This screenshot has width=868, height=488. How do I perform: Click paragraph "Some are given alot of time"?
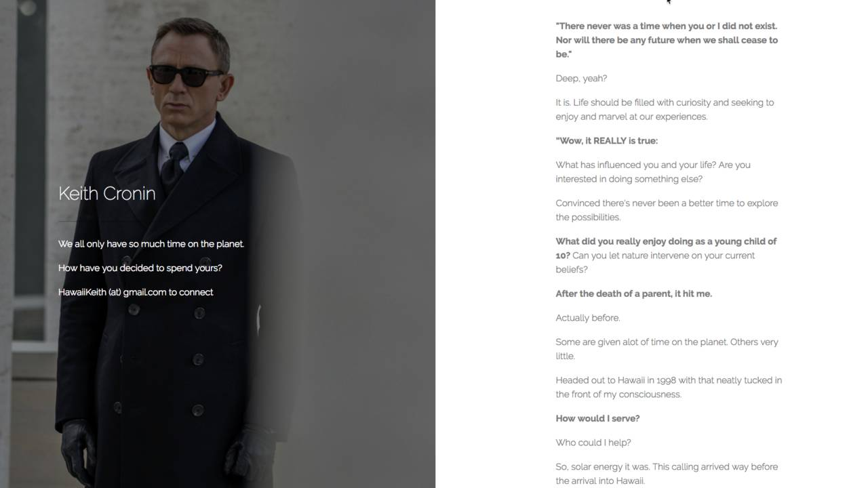[x=667, y=349]
